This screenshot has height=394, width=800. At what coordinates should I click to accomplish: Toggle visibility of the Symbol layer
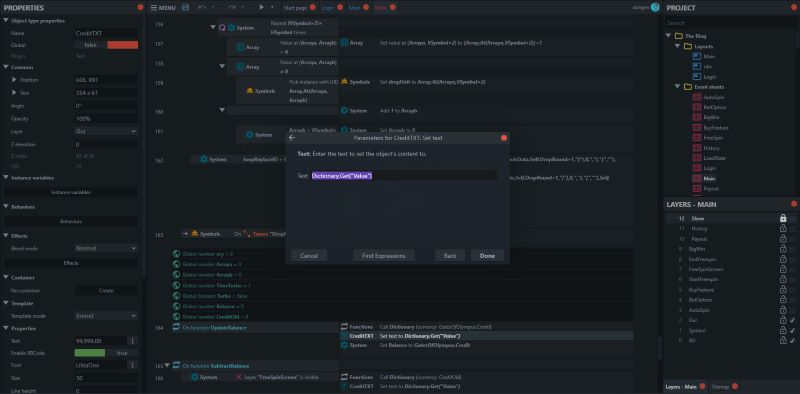[x=792, y=330]
